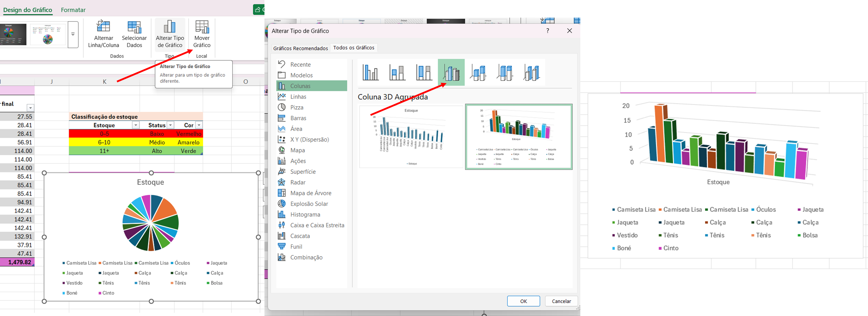
Task: Click OK in chart type dialog
Action: coord(523,301)
